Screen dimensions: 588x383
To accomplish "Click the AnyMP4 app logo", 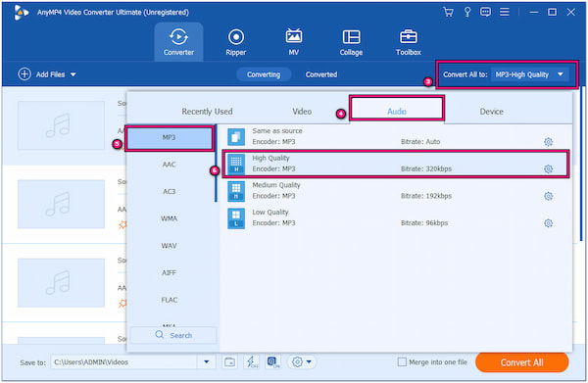I will click(21, 13).
